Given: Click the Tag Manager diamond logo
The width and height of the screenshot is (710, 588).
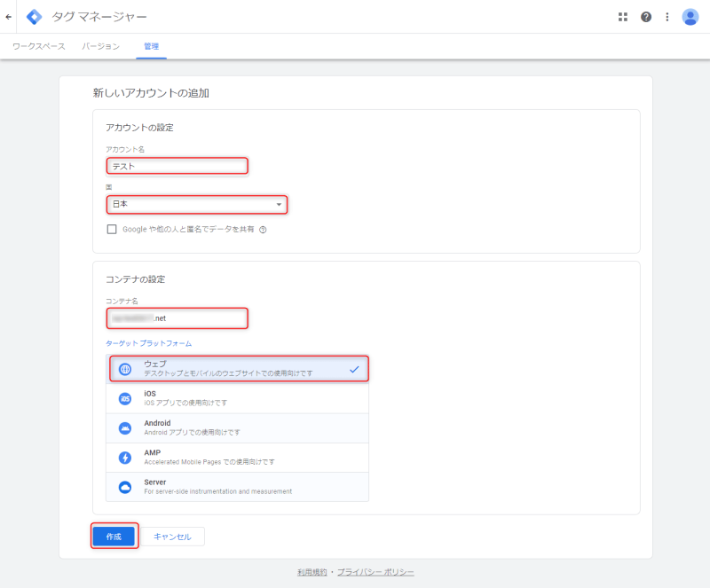Looking at the screenshot, I should click(35, 16).
